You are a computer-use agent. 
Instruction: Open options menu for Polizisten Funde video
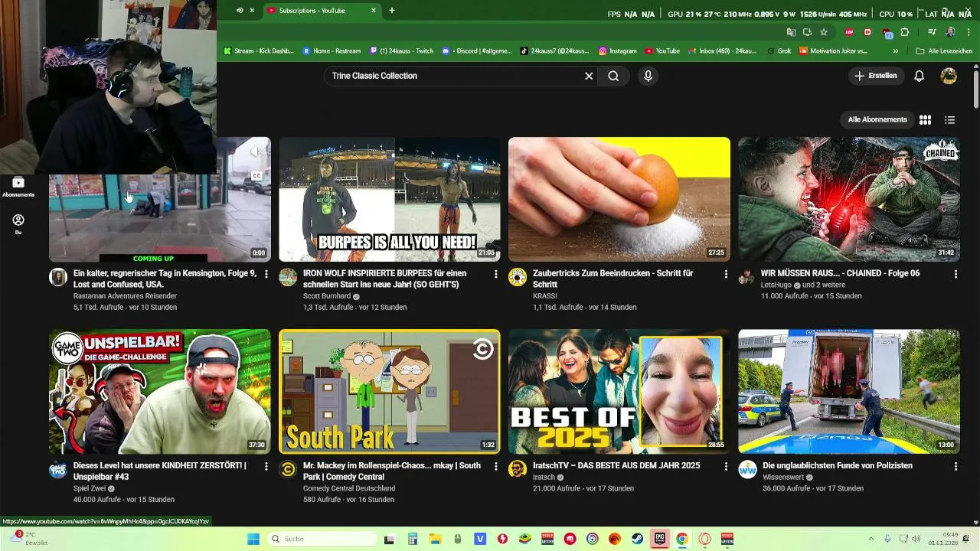(x=955, y=466)
